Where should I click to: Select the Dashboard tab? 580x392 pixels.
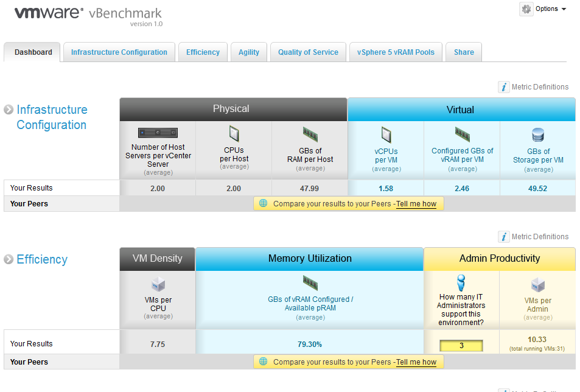(33, 52)
